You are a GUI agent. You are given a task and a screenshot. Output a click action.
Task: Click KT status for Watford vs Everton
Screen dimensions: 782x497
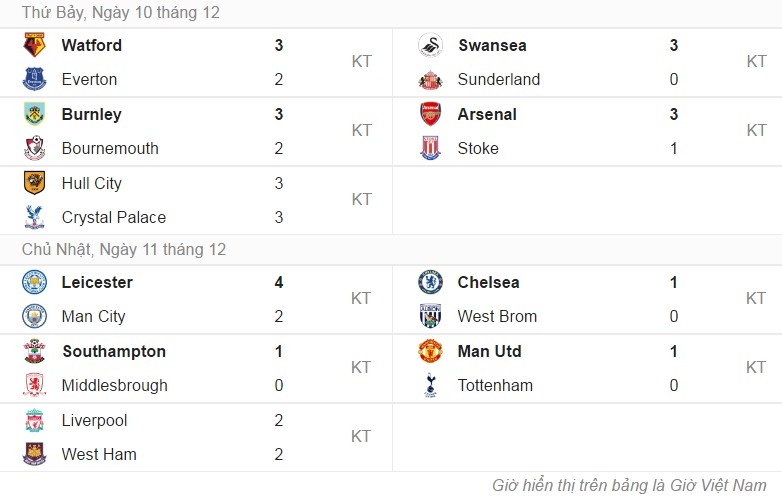click(362, 62)
